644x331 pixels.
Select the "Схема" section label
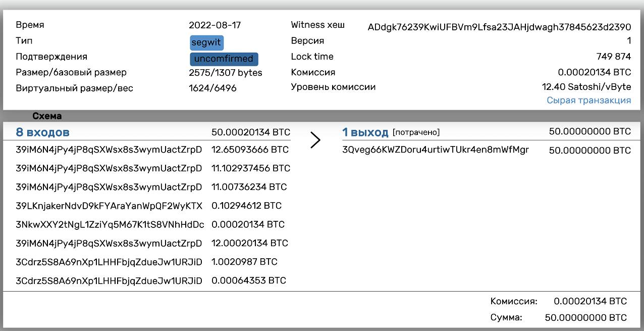coord(47,116)
